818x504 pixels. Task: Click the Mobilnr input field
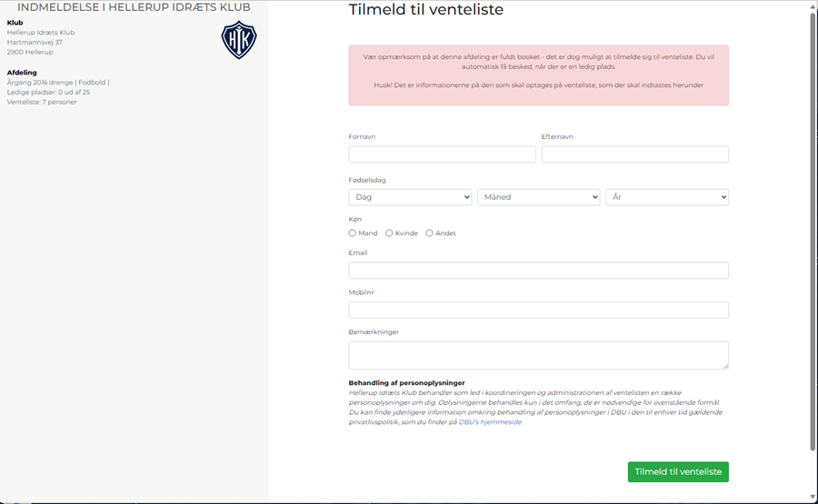(538, 310)
